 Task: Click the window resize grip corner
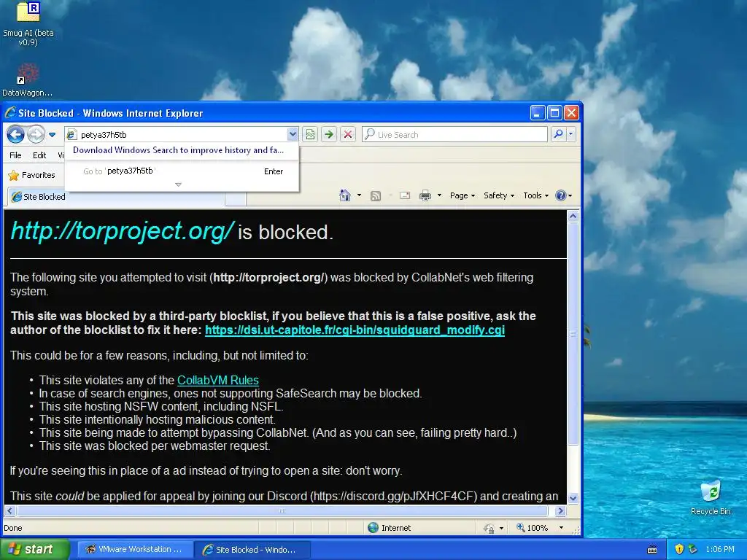(x=576, y=530)
